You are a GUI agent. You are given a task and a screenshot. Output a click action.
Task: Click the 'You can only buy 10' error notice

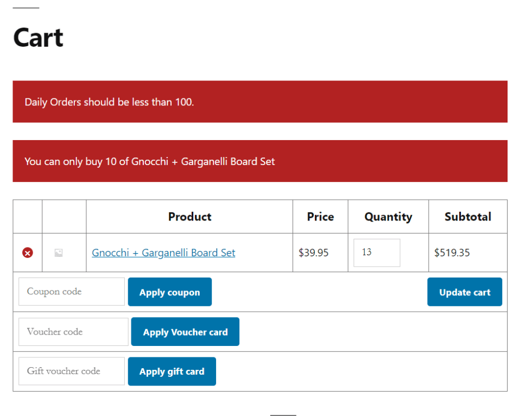(259, 161)
